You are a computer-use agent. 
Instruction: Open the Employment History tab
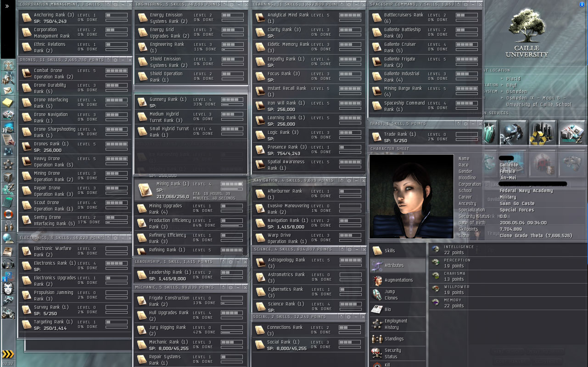[x=398, y=324]
